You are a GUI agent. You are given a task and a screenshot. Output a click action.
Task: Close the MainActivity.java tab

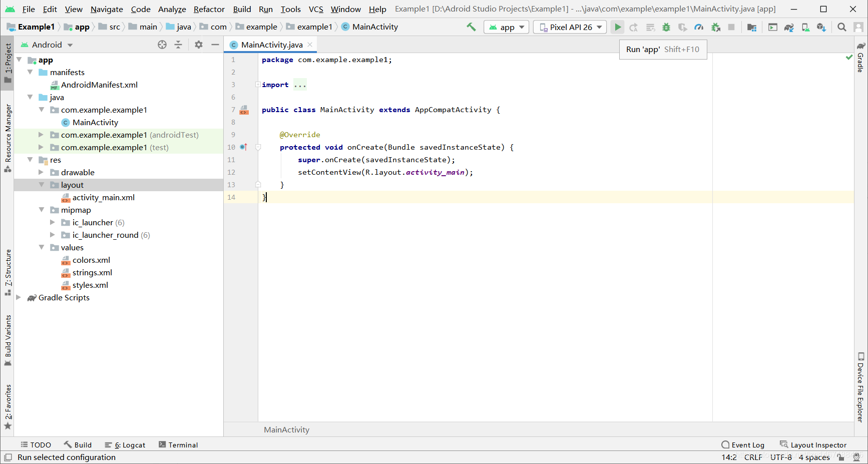(x=310, y=45)
